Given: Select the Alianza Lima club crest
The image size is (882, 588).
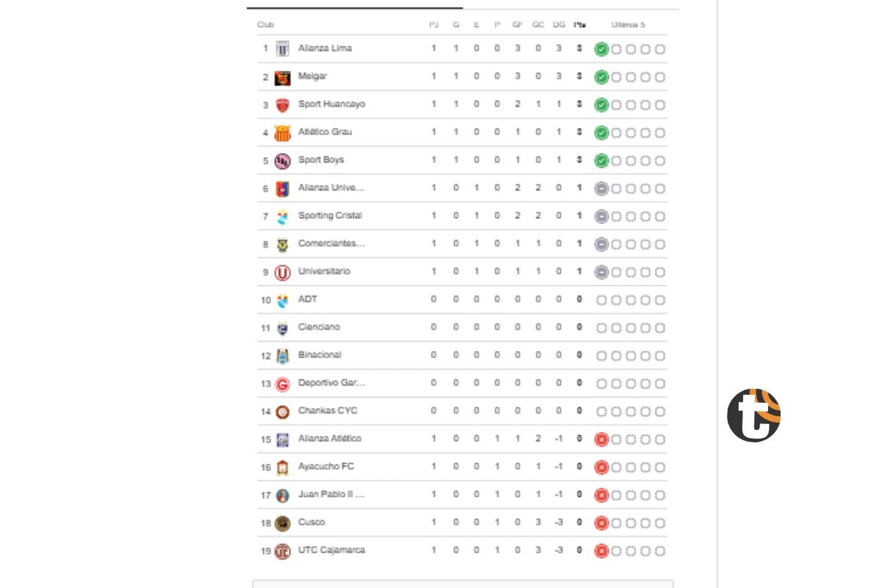Looking at the screenshot, I should pyautogui.click(x=283, y=48).
